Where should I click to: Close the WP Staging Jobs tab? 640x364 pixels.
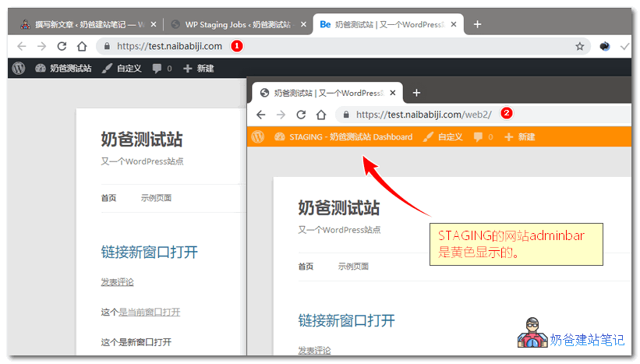[x=303, y=24]
